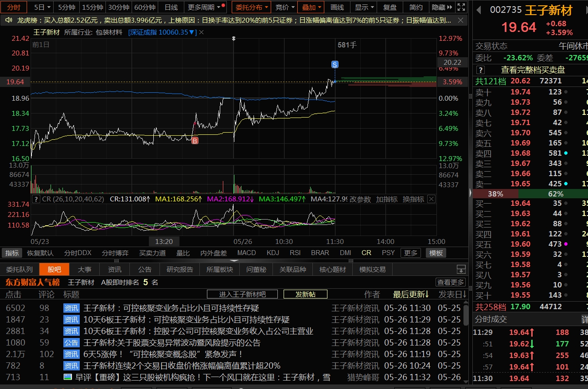Click 发新帖 to create a post
588x389 pixels.
(x=305, y=294)
